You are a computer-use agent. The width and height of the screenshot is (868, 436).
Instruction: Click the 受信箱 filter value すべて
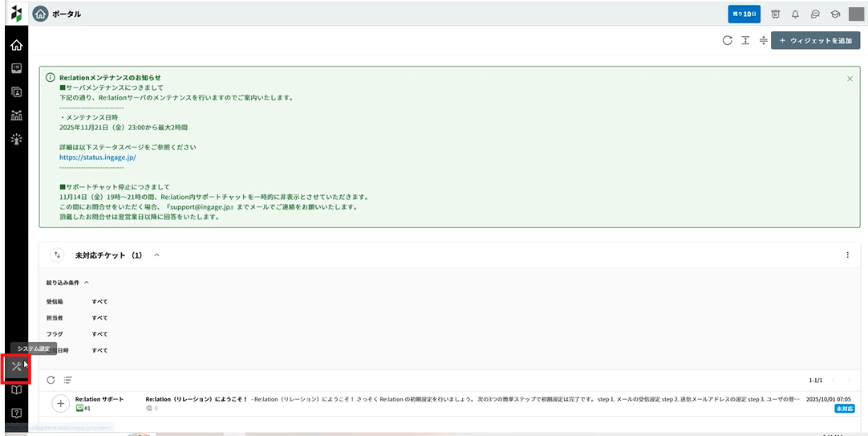coord(99,302)
